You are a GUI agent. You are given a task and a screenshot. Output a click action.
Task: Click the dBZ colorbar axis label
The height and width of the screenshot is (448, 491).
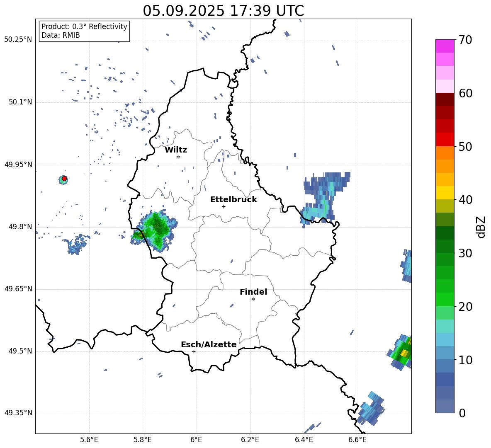tap(481, 227)
